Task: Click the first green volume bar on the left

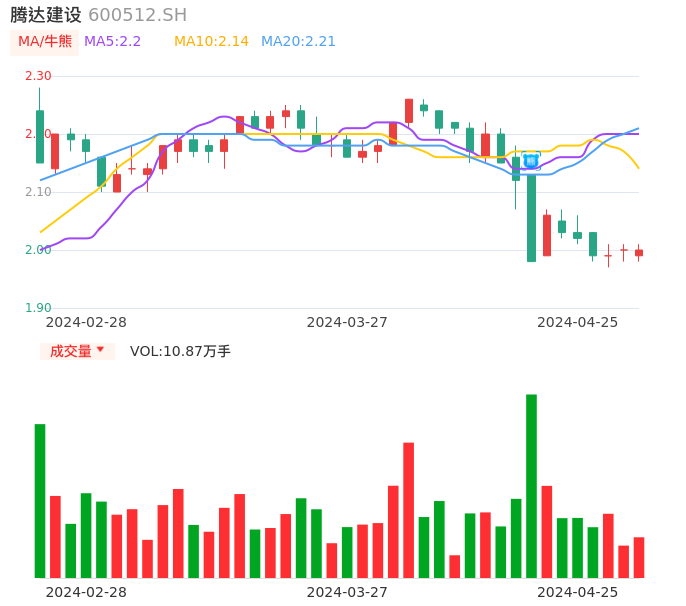Action: 40,500
